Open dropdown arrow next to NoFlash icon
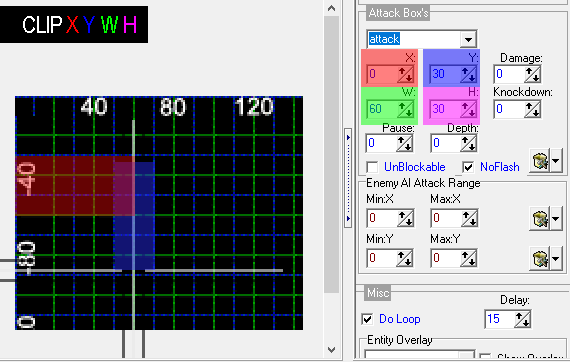Screen dimensions: 570x362 [556, 160]
